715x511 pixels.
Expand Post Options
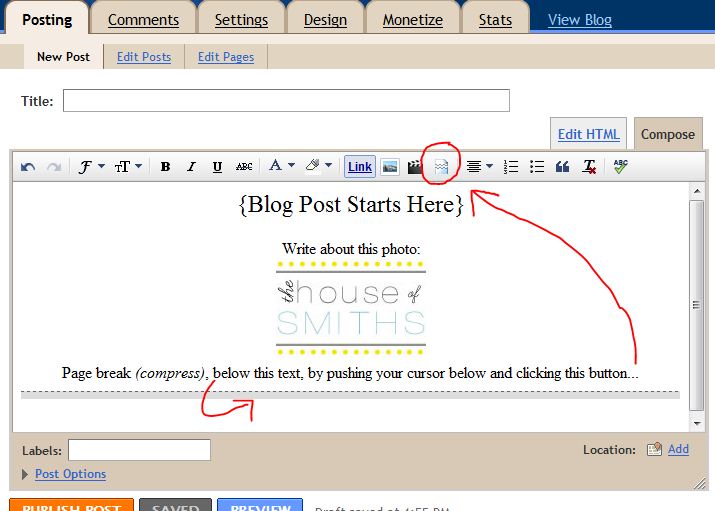70,474
